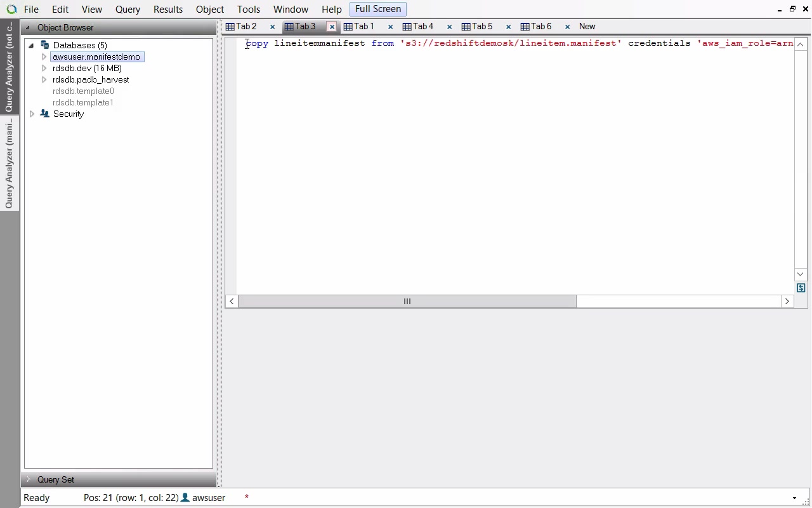
Task: Close Tab 6
Action: coord(567,27)
